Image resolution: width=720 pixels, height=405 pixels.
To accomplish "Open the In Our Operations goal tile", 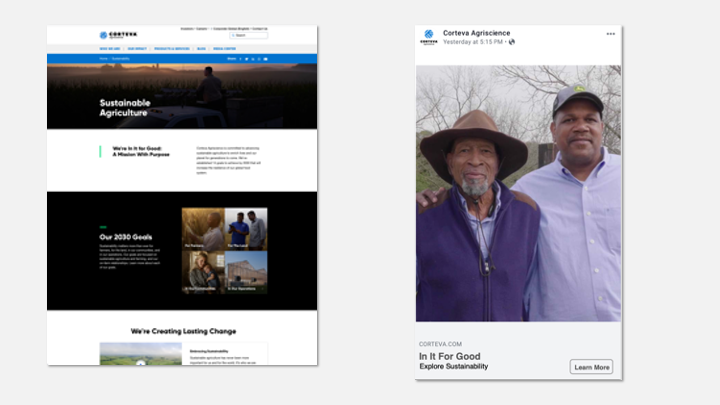I will 246,272.
